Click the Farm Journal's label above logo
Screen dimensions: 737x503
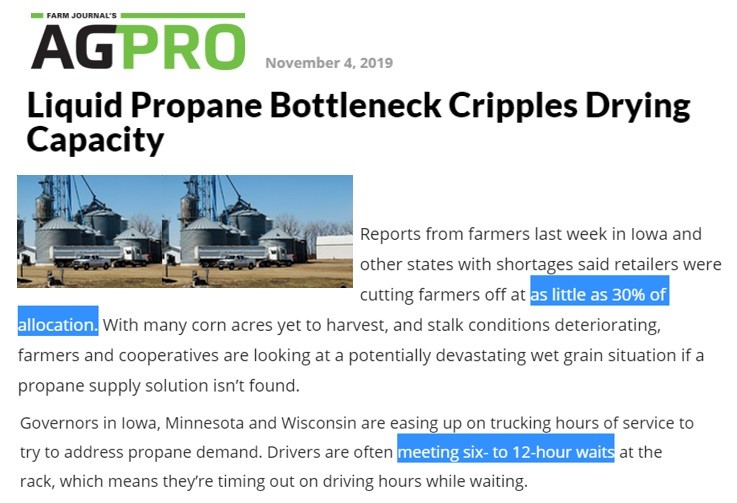[81, 16]
